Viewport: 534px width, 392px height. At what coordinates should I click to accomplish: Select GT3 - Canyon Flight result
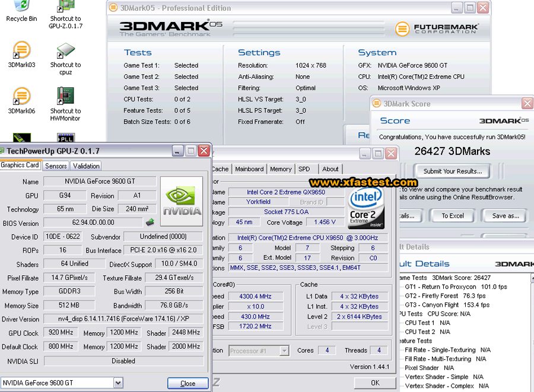tap(447, 305)
